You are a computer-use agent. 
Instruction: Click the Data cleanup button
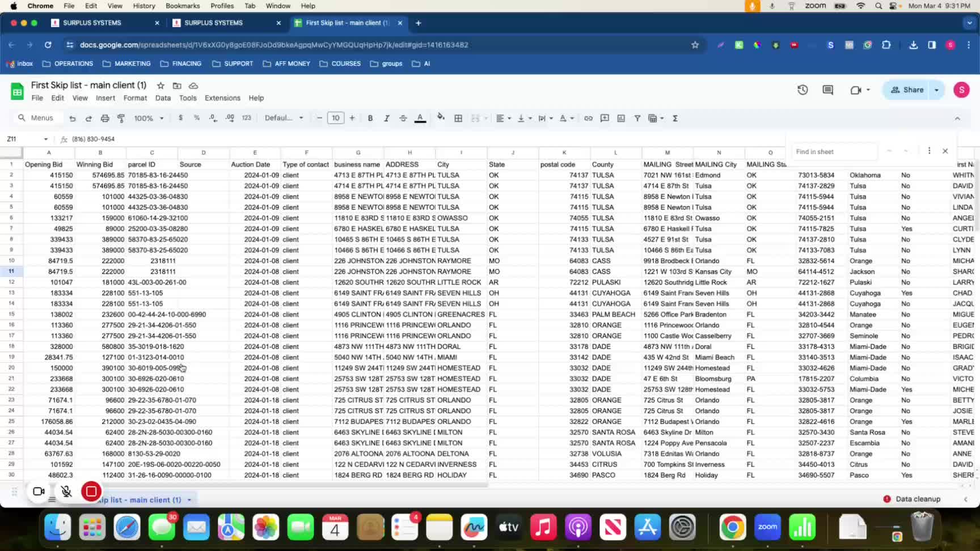912,499
